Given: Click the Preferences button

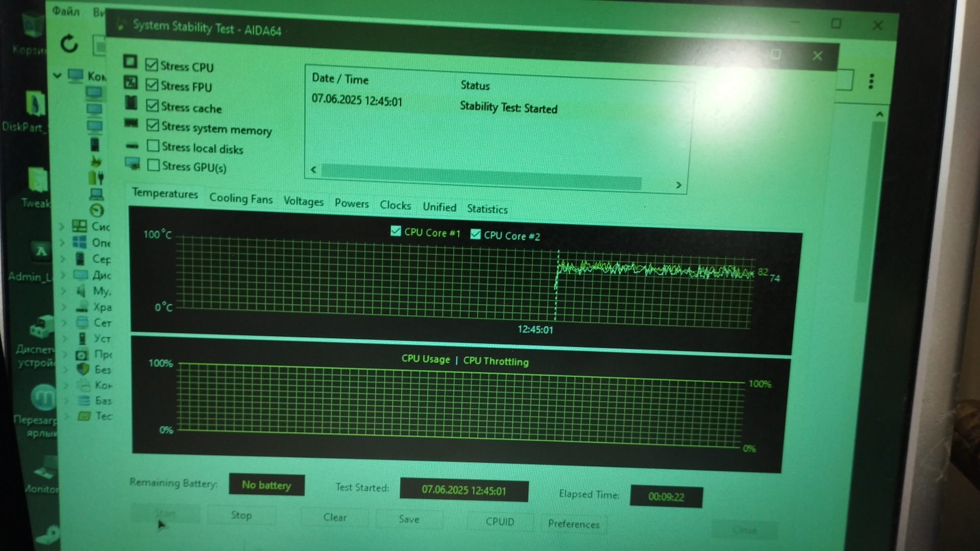Looking at the screenshot, I should click(573, 524).
